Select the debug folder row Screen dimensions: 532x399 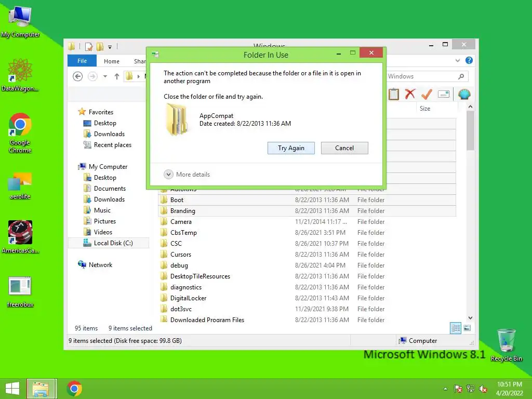(x=307, y=265)
